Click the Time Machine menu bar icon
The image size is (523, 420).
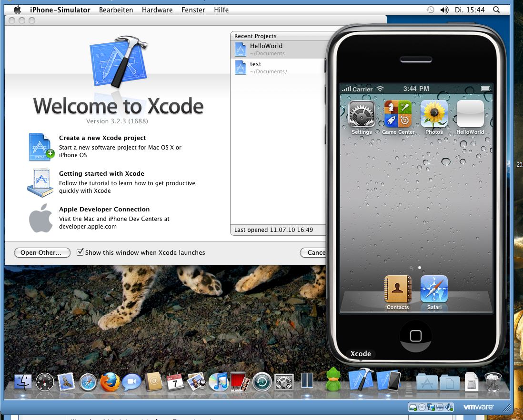coord(431,10)
